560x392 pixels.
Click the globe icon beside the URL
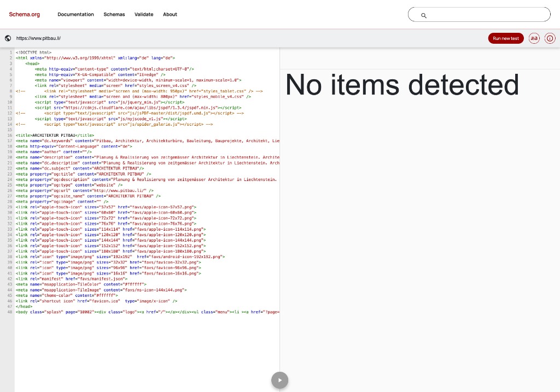point(8,38)
